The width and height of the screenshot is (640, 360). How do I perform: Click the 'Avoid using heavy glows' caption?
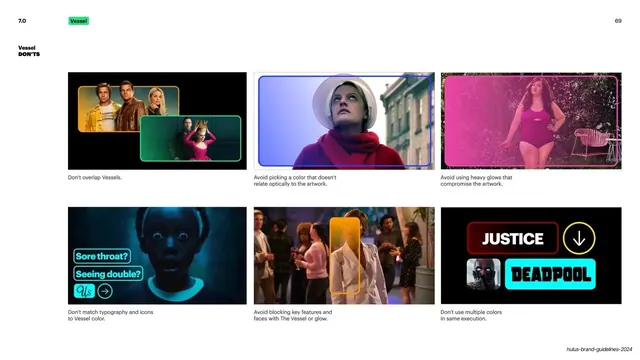pos(476,181)
